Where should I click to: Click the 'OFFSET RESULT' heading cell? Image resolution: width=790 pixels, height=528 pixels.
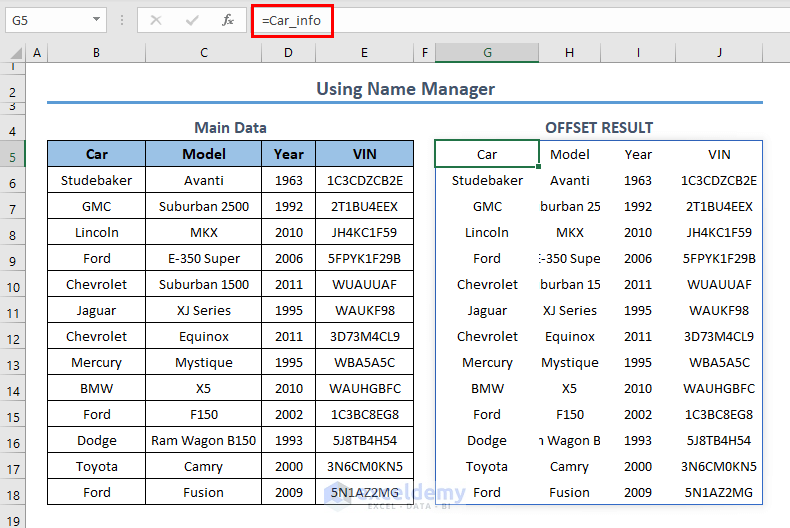point(598,128)
